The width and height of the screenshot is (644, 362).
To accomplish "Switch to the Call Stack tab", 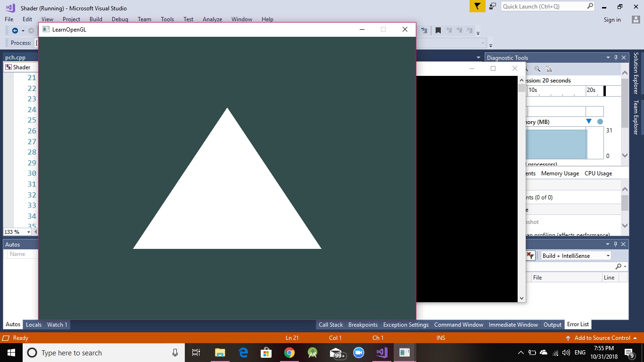I will coord(330,324).
